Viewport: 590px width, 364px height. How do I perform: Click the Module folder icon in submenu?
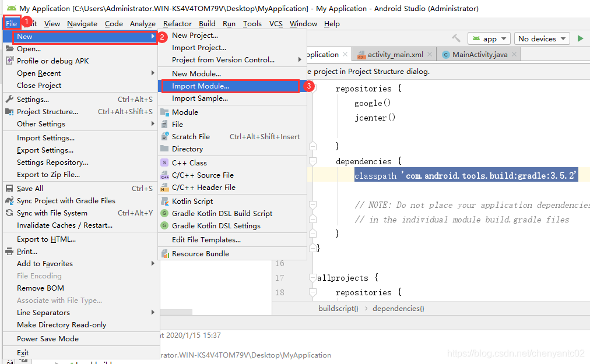[x=164, y=112]
